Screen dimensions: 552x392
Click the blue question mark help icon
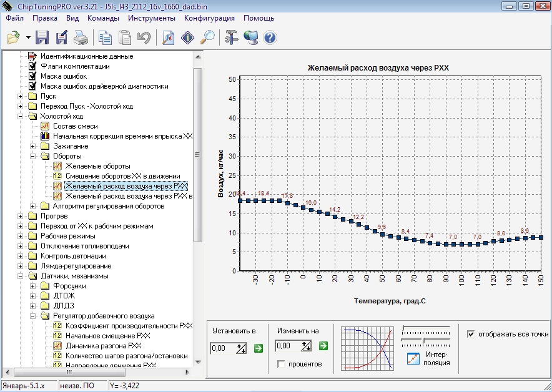pos(270,38)
